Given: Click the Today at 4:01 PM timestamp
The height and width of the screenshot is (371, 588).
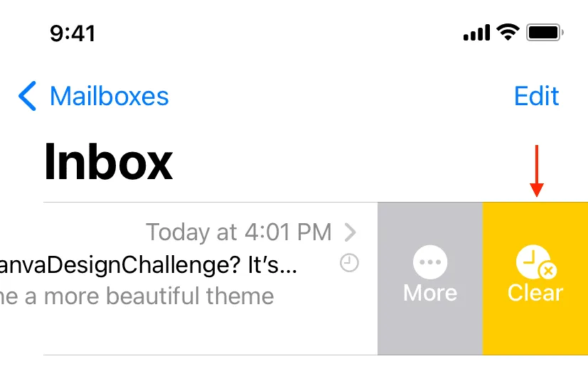Looking at the screenshot, I should point(238,232).
